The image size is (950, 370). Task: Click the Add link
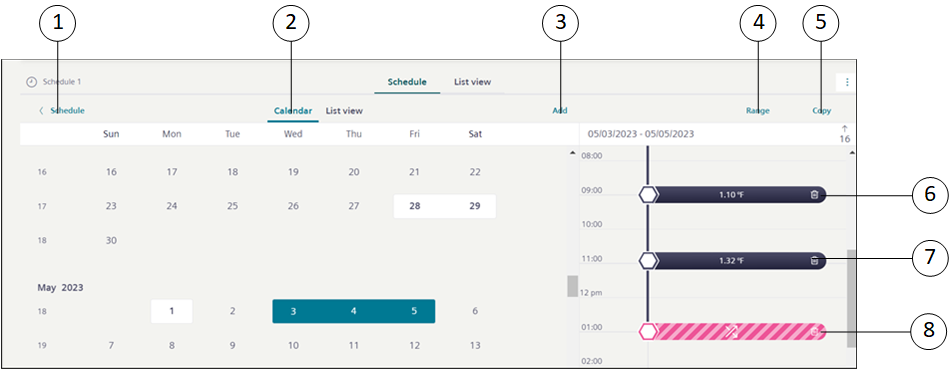click(x=560, y=111)
